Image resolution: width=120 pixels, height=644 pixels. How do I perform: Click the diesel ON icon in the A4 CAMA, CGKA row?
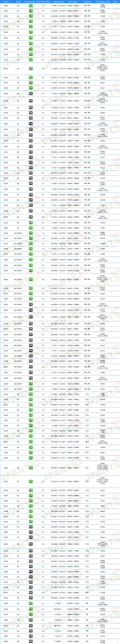31,184
